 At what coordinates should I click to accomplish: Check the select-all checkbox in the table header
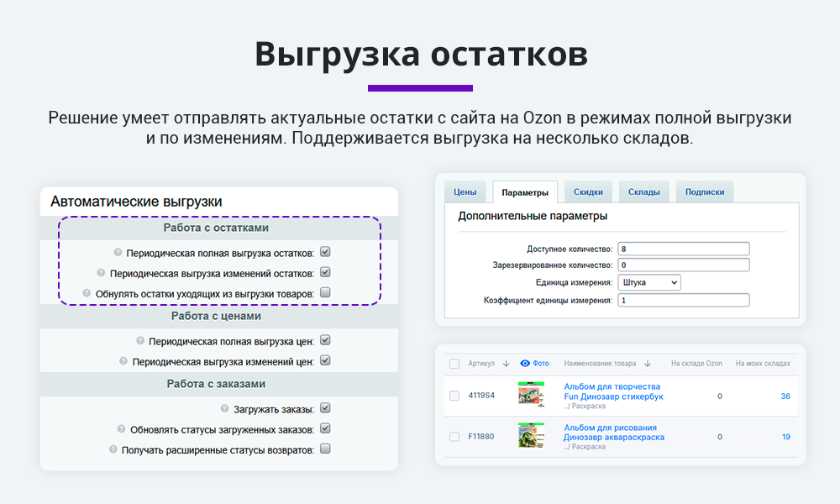tap(454, 363)
